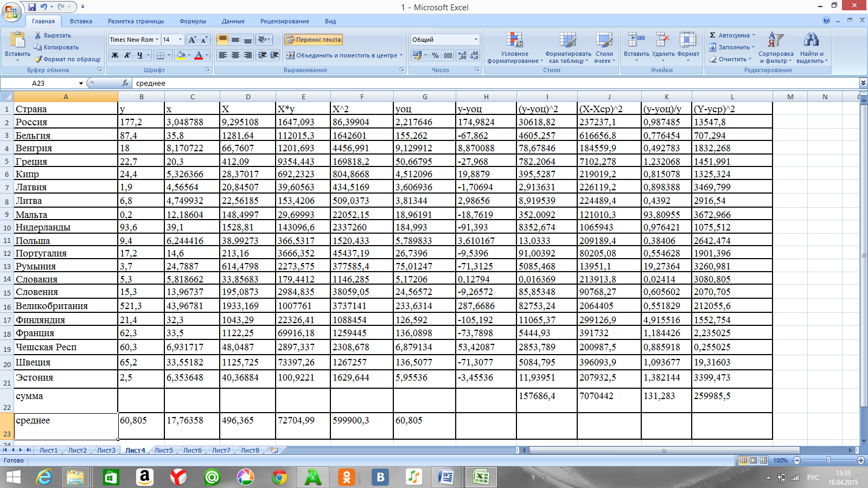Click the Cut (Вырезать) button

[53, 35]
